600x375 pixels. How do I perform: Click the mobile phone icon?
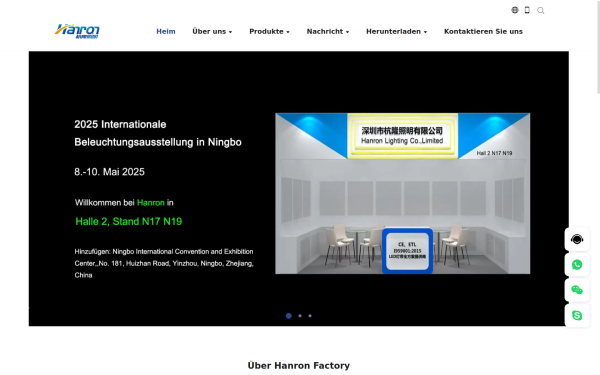click(527, 10)
